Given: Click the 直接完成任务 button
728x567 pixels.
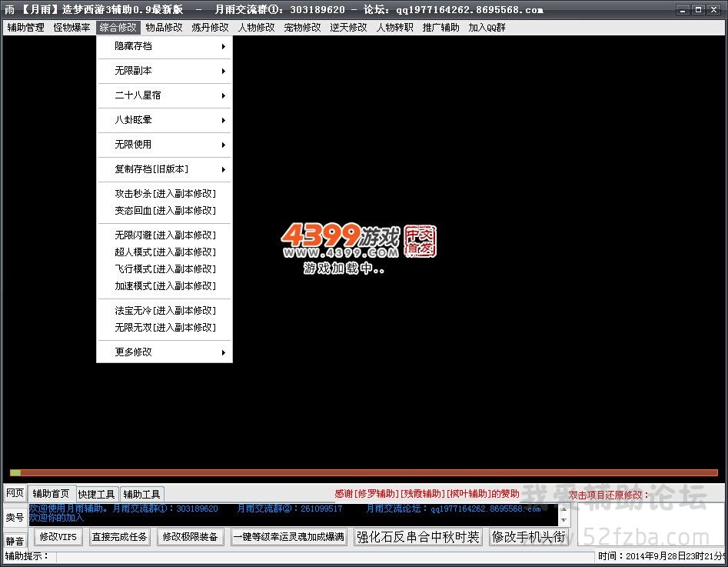Looking at the screenshot, I should click(x=119, y=537).
